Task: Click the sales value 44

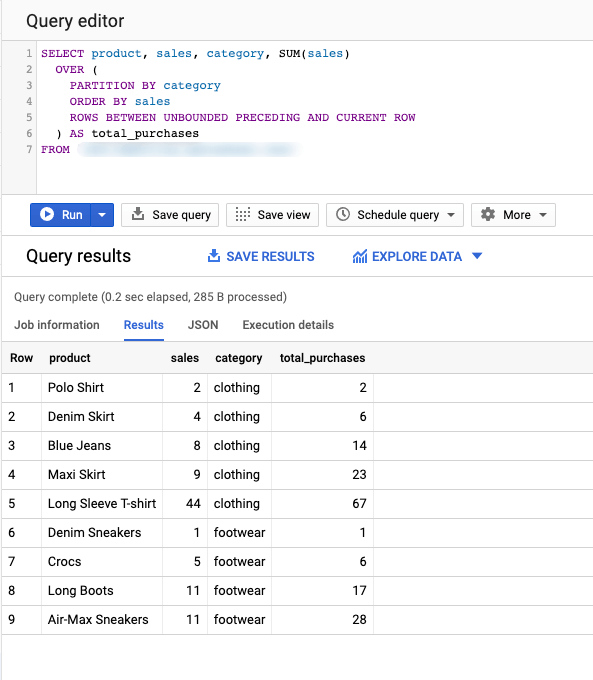Action: pyautogui.click(x=193, y=503)
